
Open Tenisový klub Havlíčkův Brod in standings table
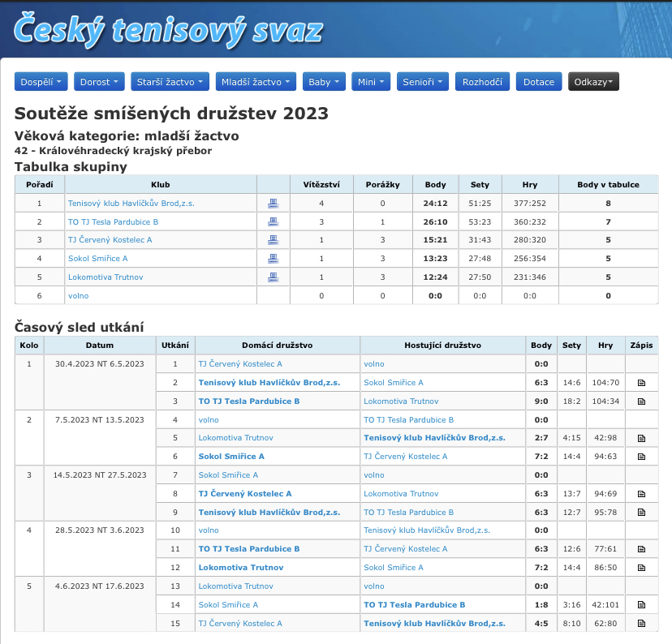(131, 204)
